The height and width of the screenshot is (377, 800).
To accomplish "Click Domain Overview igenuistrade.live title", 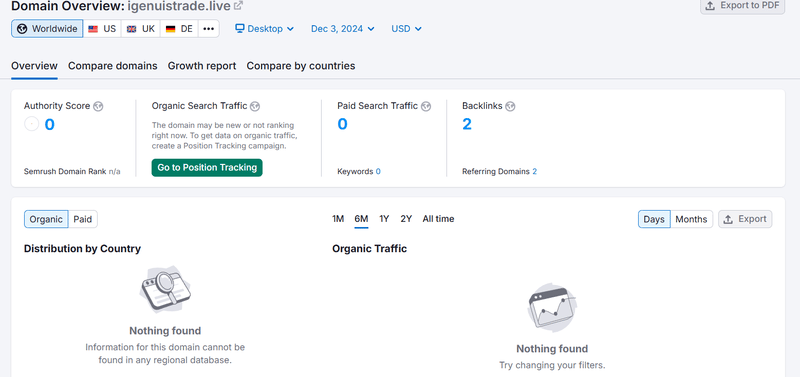I will (120, 6).
